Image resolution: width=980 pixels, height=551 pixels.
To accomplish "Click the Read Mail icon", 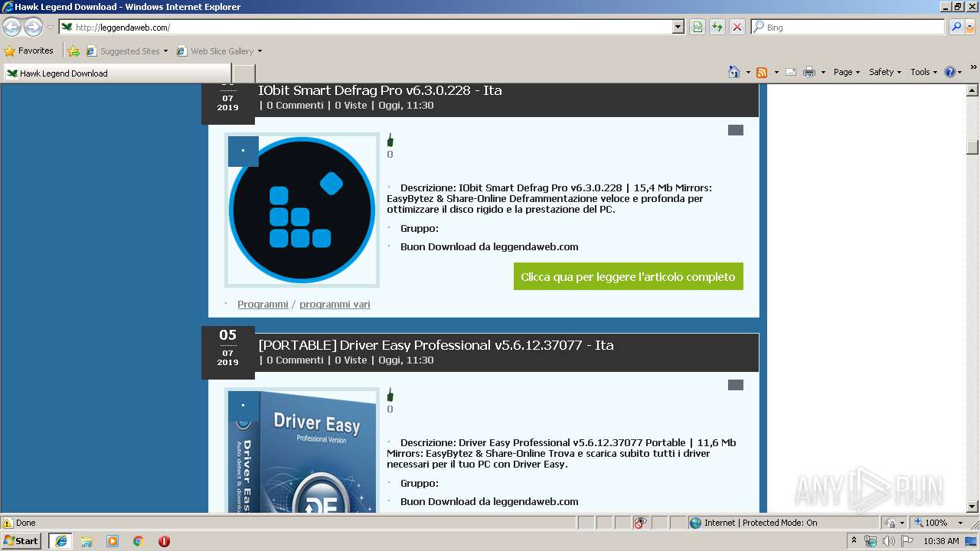I will coord(791,72).
